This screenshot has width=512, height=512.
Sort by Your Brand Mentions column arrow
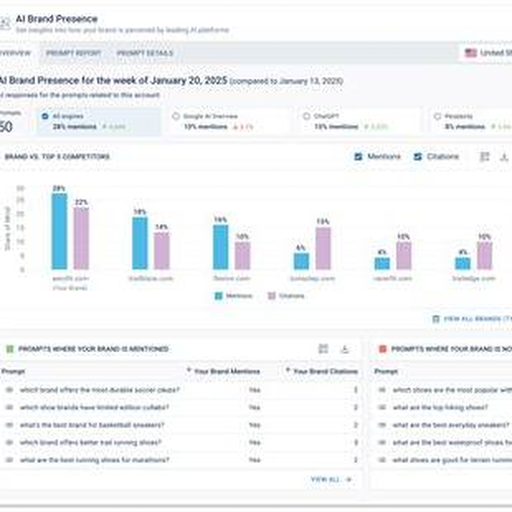click(189, 370)
